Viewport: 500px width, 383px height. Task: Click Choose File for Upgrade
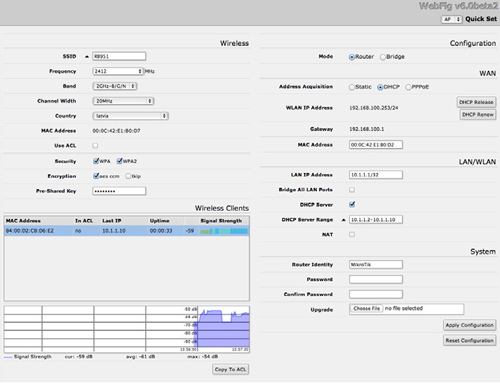[x=366, y=309]
